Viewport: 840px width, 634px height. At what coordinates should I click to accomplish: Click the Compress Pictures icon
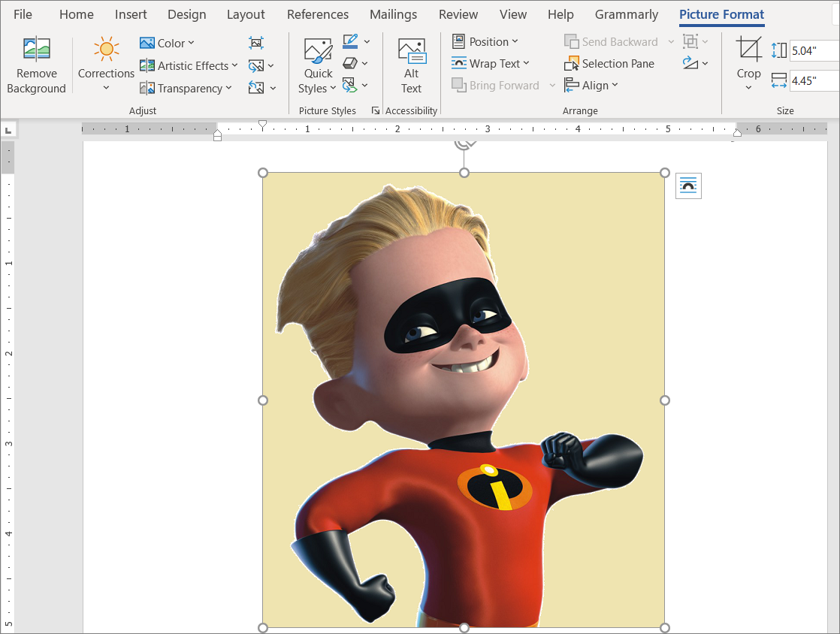(x=255, y=43)
